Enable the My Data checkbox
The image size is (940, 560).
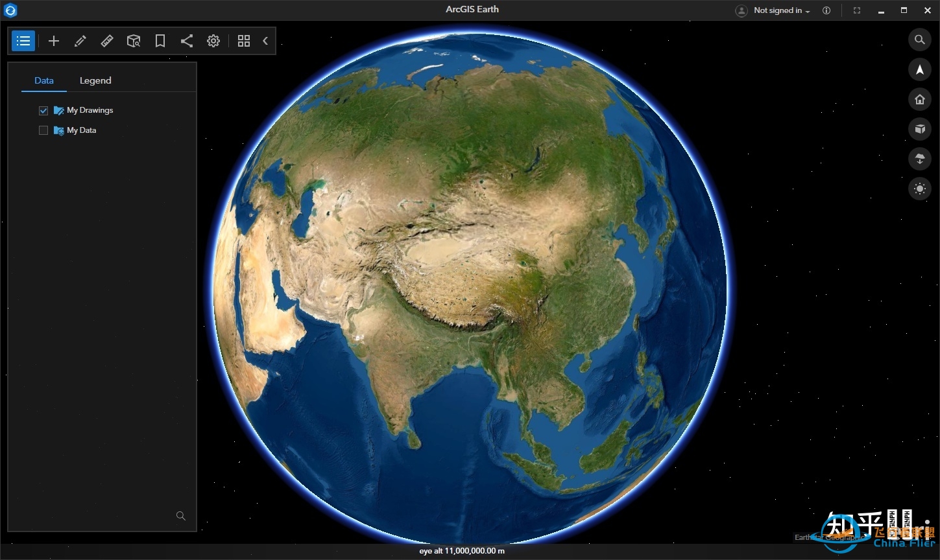pyautogui.click(x=43, y=130)
